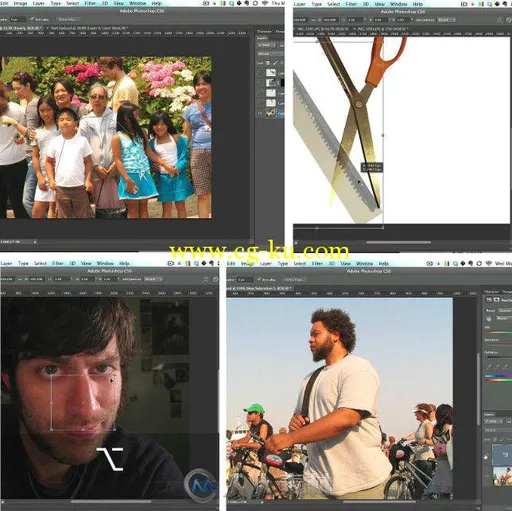This screenshot has height=511, width=512.
Task: Click Hue/Saturation adjustment icon in cyclists Properties panel
Action: [x=489, y=300]
